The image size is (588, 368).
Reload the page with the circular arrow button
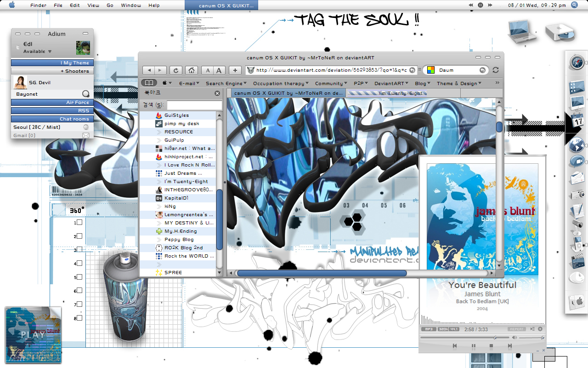[175, 70]
